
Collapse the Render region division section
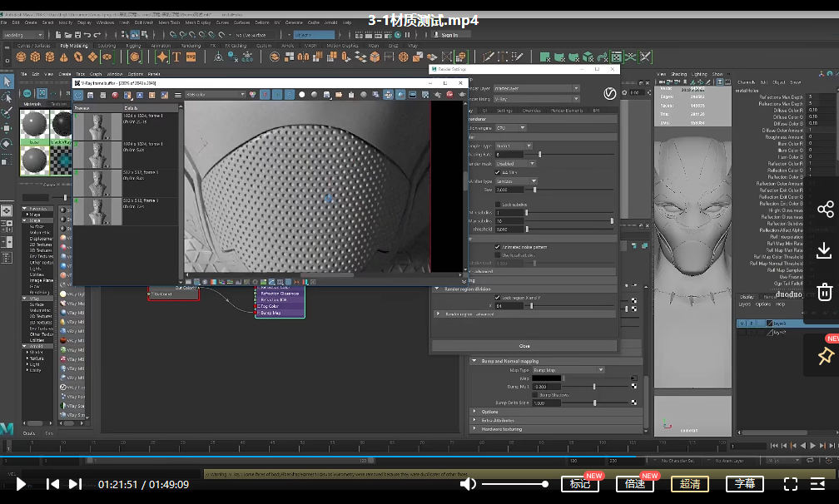(x=437, y=289)
